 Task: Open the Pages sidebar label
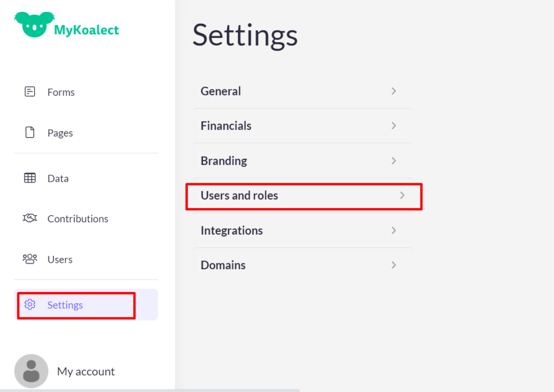(x=60, y=133)
